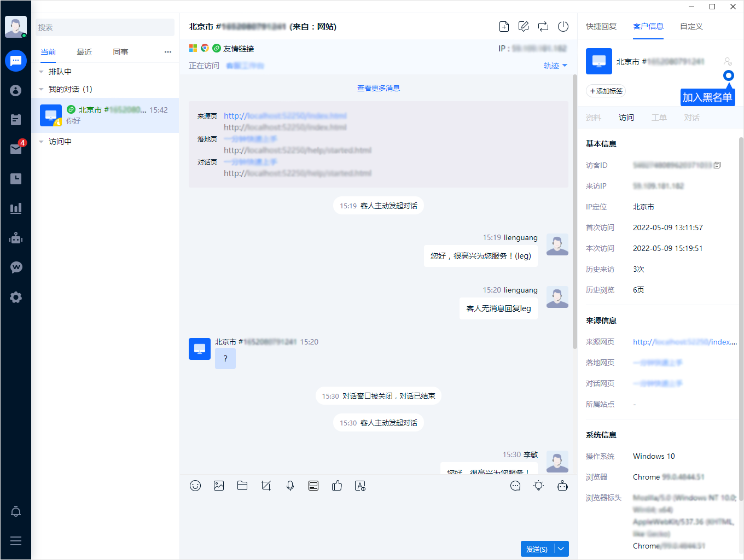This screenshot has height=560, width=744.
Task: Open the mail icon with 4 badge
Action: [16, 149]
